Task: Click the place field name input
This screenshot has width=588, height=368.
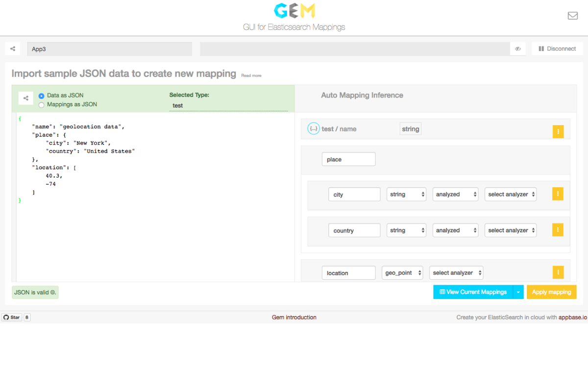Action: click(349, 159)
